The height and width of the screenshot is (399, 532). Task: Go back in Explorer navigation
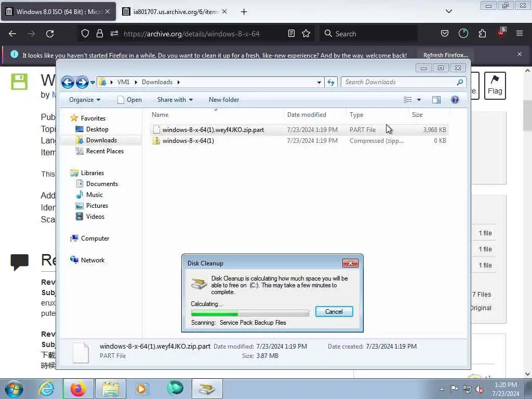click(68, 82)
